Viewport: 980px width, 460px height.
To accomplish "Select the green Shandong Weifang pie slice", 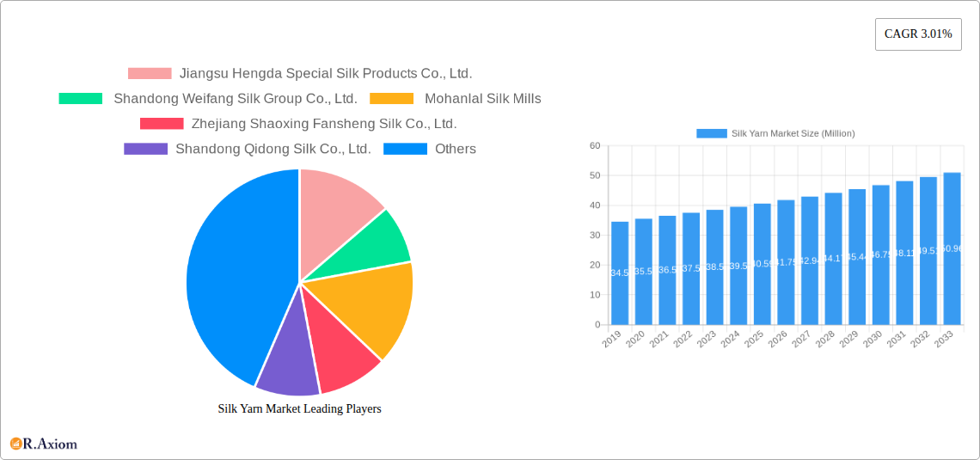I will click(378, 245).
